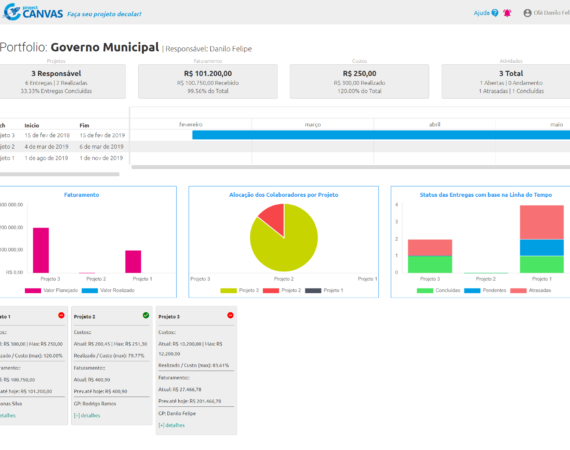Viewport: 570px width, 450px height.
Task: Click the 'março' month header
Action: click(x=313, y=124)
